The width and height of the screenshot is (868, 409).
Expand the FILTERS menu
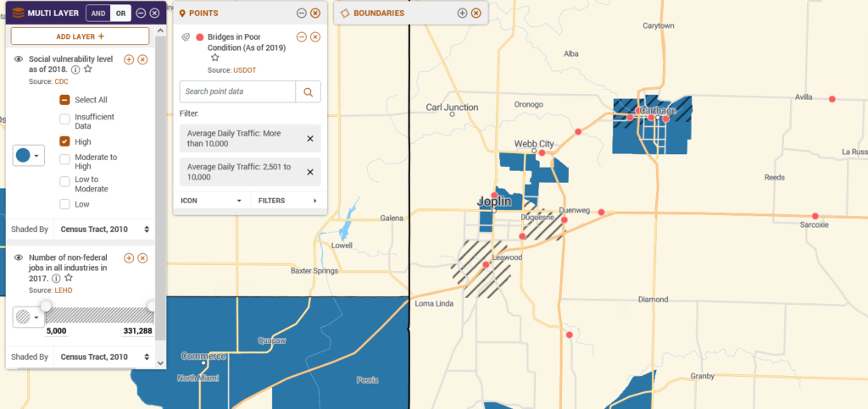(x=288, y=201)
